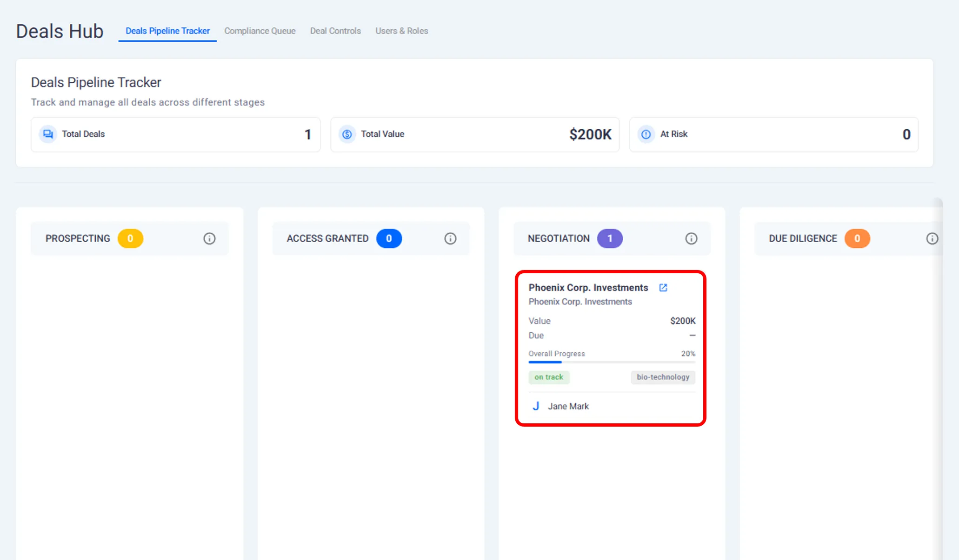Screen dimensions: 959x560
Task: Click the Overall Progress bar
Action: 612,362
